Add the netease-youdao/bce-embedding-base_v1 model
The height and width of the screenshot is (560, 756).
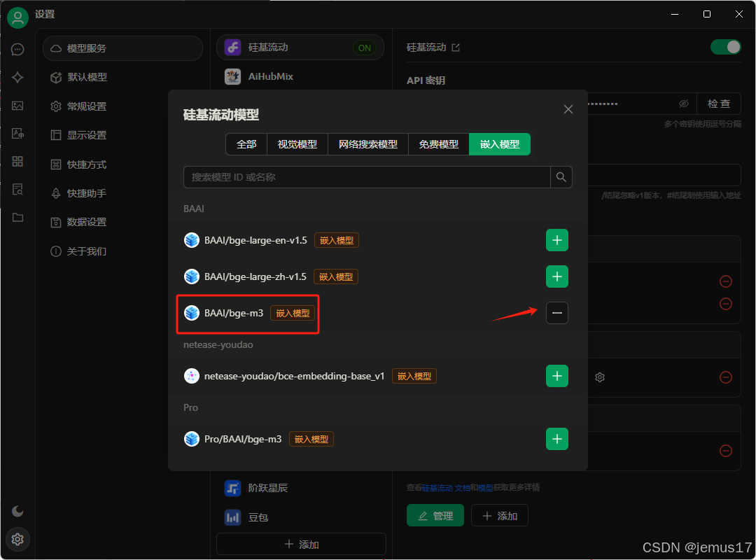[x=557, y=376]
